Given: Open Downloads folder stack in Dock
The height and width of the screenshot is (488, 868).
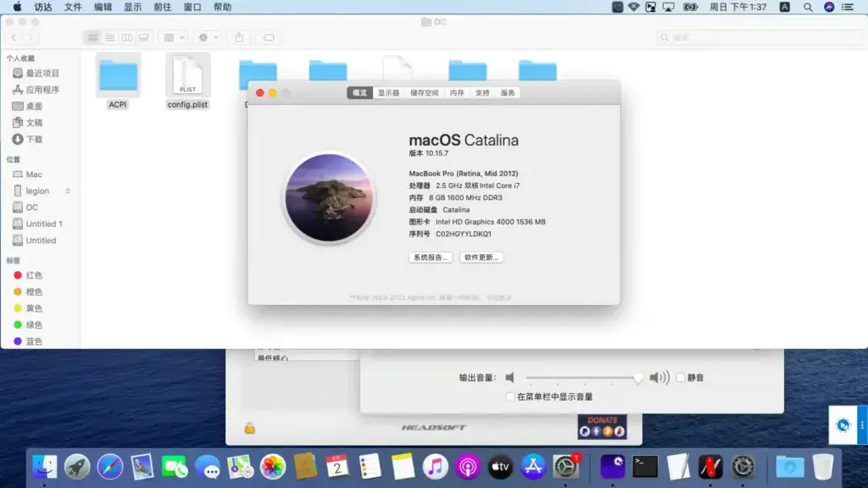Looking at the screenshot, I should pyautogui.click(x=789, y=467).
